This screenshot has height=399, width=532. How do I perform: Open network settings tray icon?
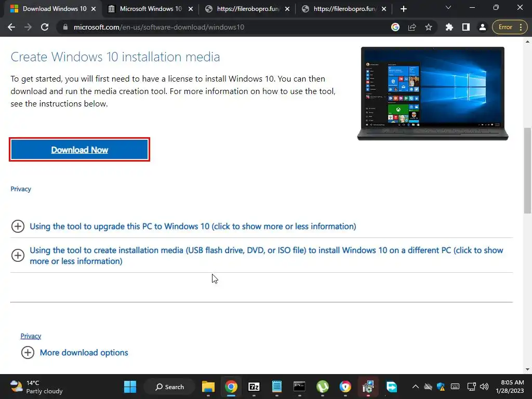471,387
